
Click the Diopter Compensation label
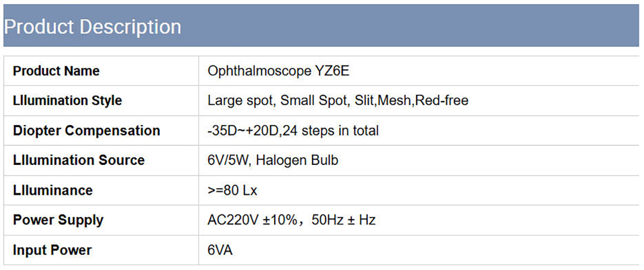click(x=86, y=131)
